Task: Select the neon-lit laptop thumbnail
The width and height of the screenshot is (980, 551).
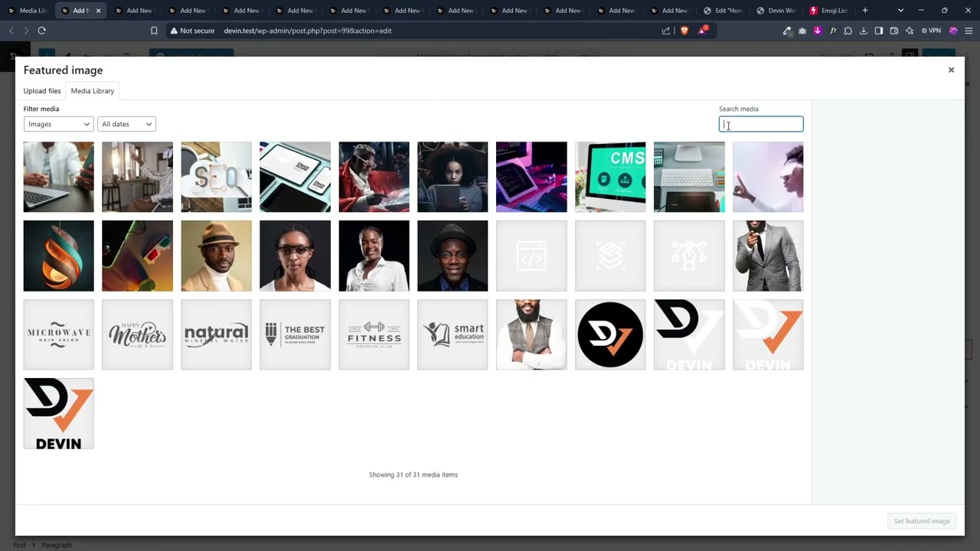Action: click(531, 177)
